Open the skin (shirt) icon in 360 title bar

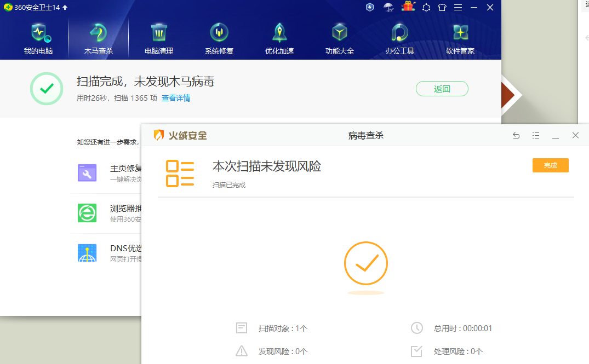pyautogui.click(x=442, y=7)
